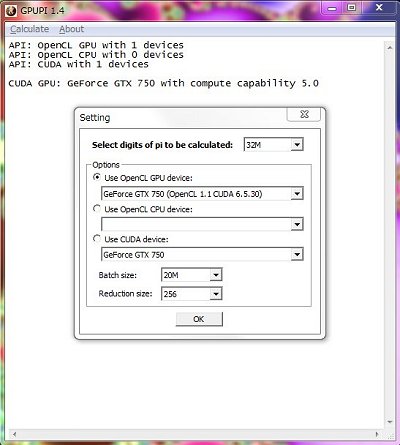400x445 pixels.
Task: Select Use OpenCL GPU device radio button
Action: 96,177
